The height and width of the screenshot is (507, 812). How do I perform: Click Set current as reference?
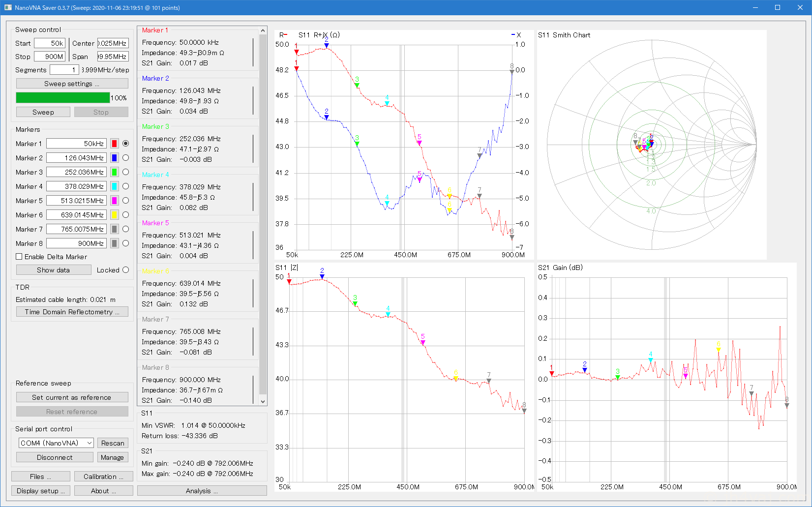tap(72, 397)
